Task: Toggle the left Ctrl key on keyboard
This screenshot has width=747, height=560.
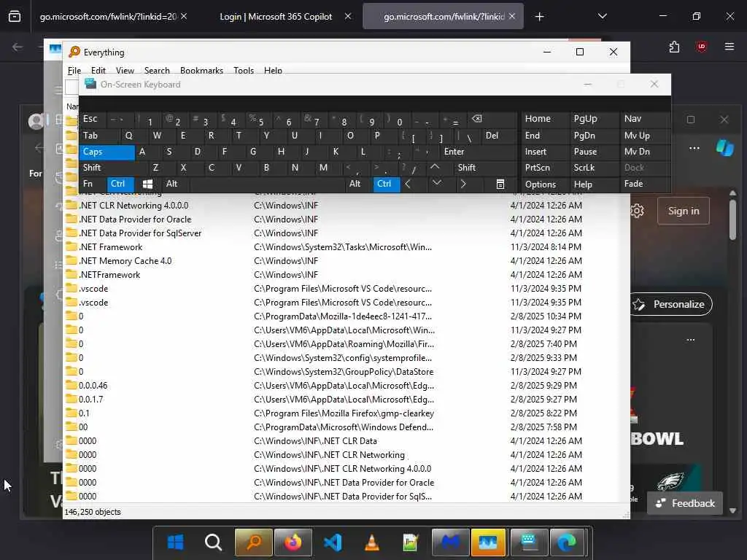Action: tap(120, 184)
